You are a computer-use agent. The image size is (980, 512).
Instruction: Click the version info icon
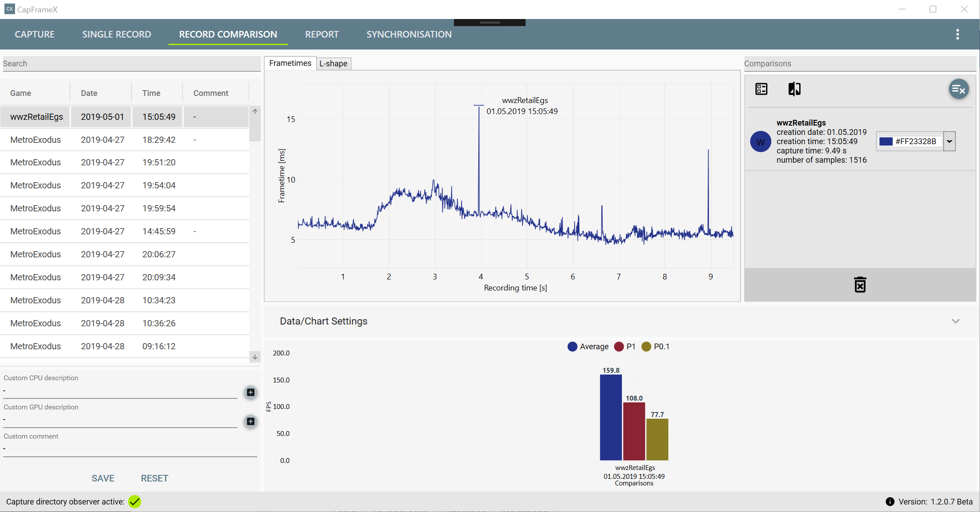coord(890,501)
